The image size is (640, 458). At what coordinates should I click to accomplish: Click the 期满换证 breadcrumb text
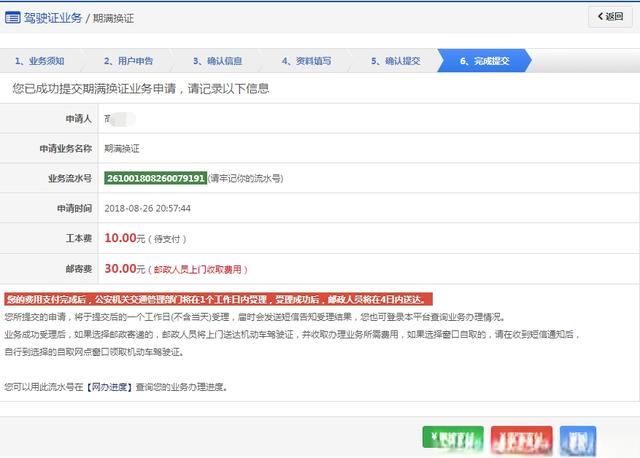pos(113,18)
